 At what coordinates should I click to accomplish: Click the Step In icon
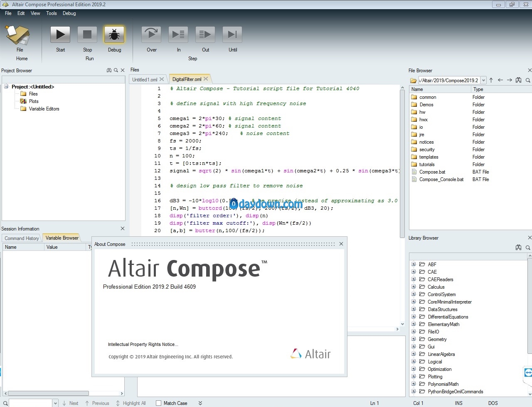click(x=178, y=35)
